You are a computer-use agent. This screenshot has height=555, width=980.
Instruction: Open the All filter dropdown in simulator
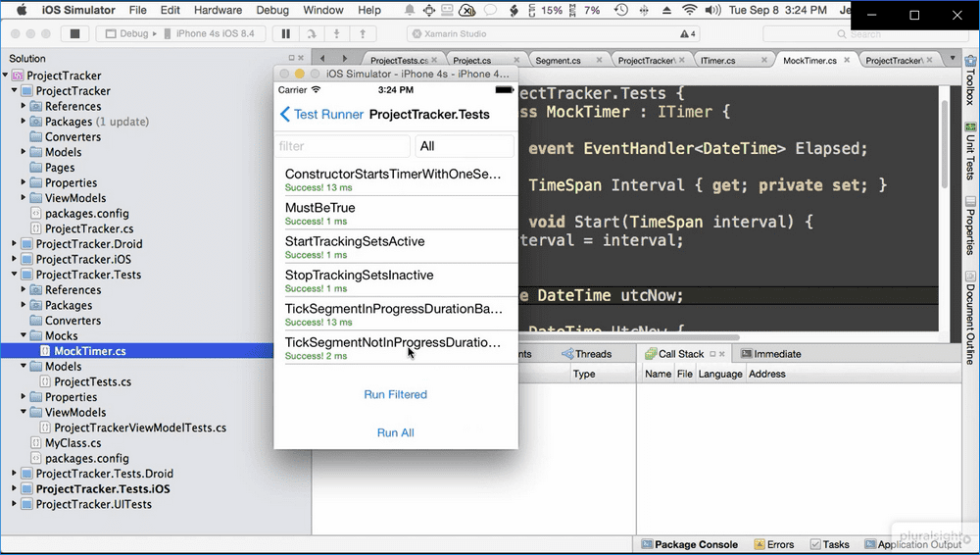pos(465,146)
